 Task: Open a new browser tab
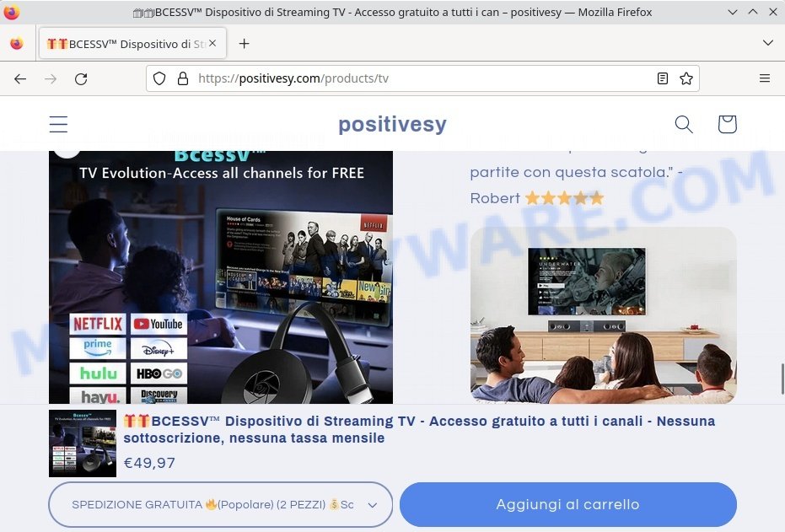pos(244,44)
